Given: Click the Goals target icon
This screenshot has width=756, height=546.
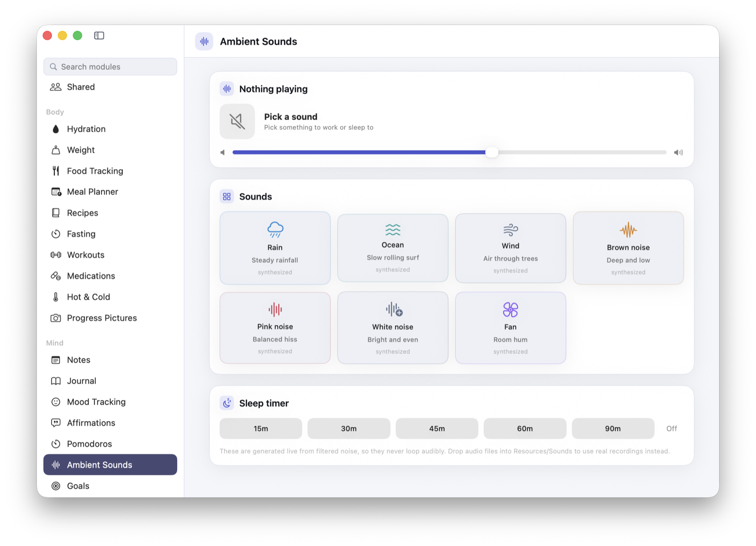Looking at the screenshot, I should tap(56, 486).
